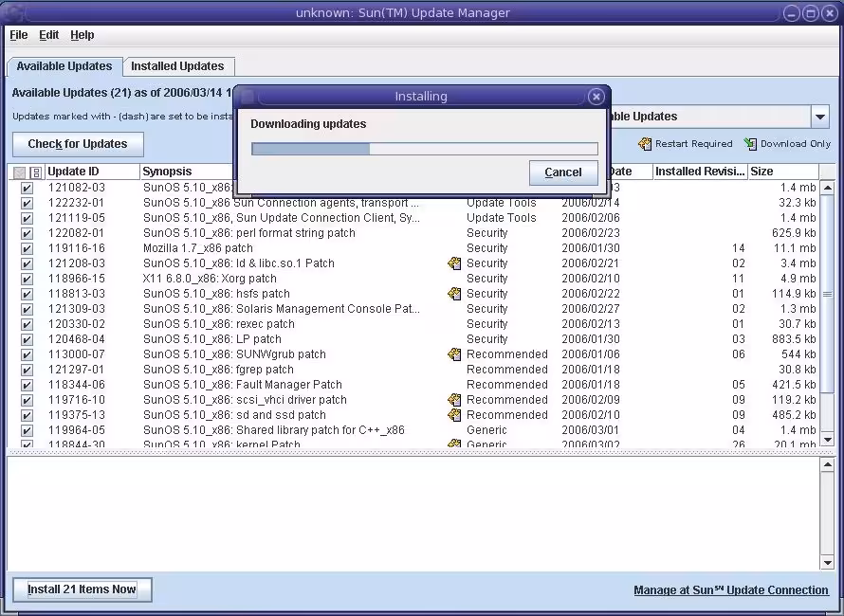
Task: Click the Check for Updates button
Action: click(x=78, y=144)
